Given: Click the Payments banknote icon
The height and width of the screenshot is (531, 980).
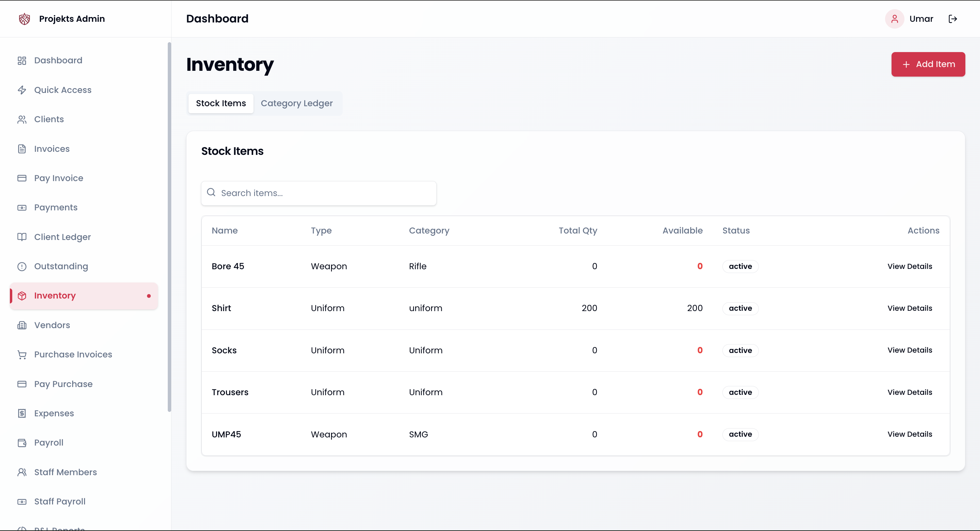Looking at the screenshot, I should click(x=22, y=208).
